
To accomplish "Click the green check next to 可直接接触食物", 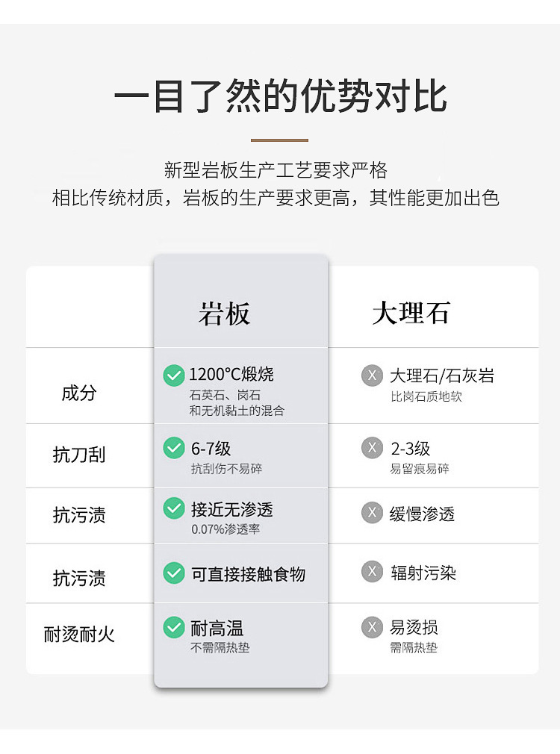I will [174, 573].
